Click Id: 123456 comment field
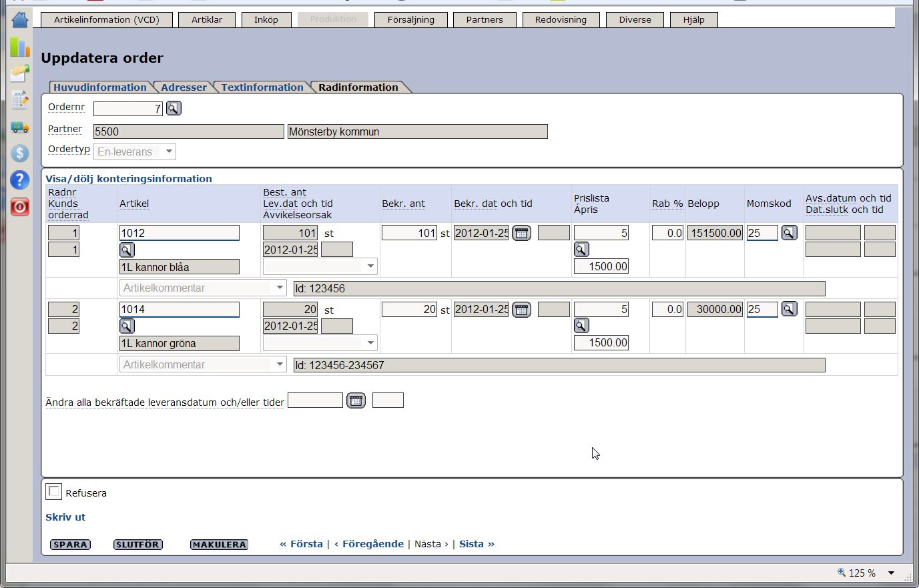919x588 pixels. 559,288
